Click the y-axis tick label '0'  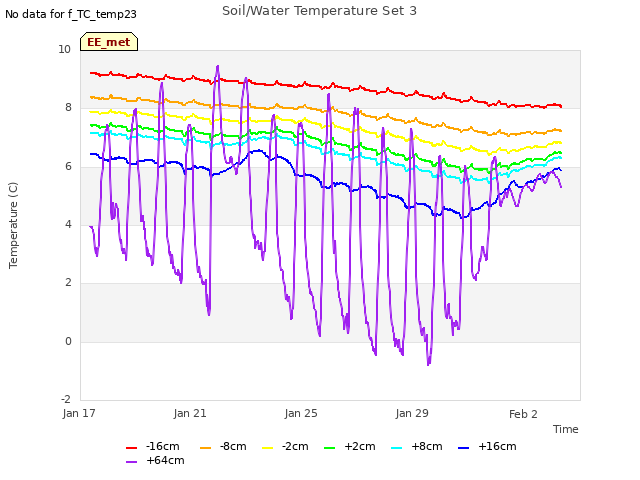point(68,341)
